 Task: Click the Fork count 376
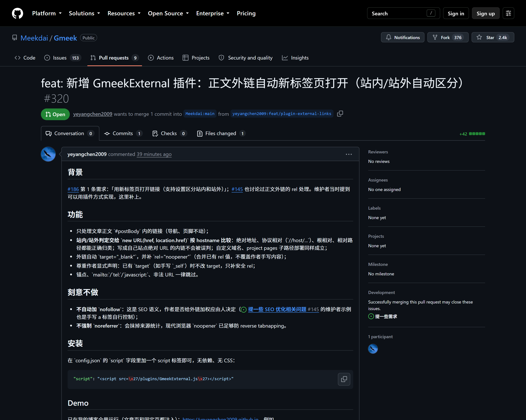458,37
